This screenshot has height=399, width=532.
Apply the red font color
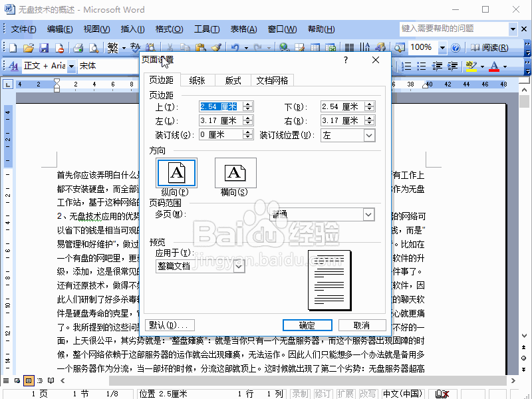(494, 66)
